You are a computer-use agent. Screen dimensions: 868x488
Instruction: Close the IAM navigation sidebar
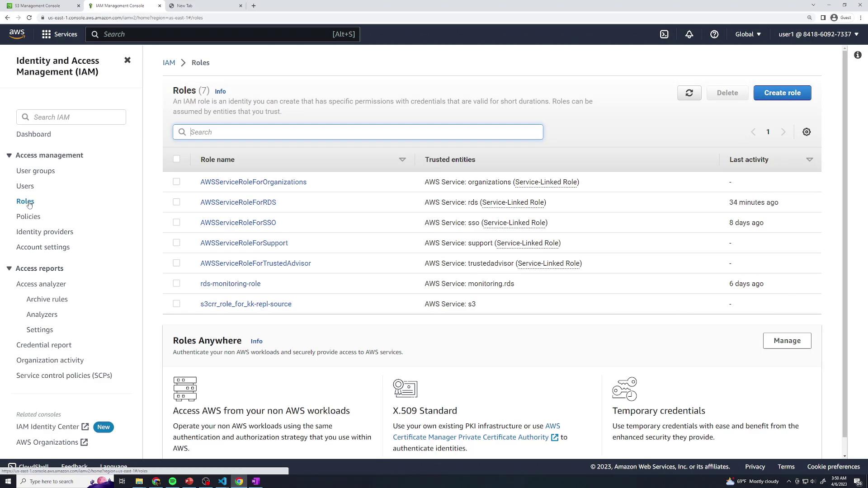127,60
